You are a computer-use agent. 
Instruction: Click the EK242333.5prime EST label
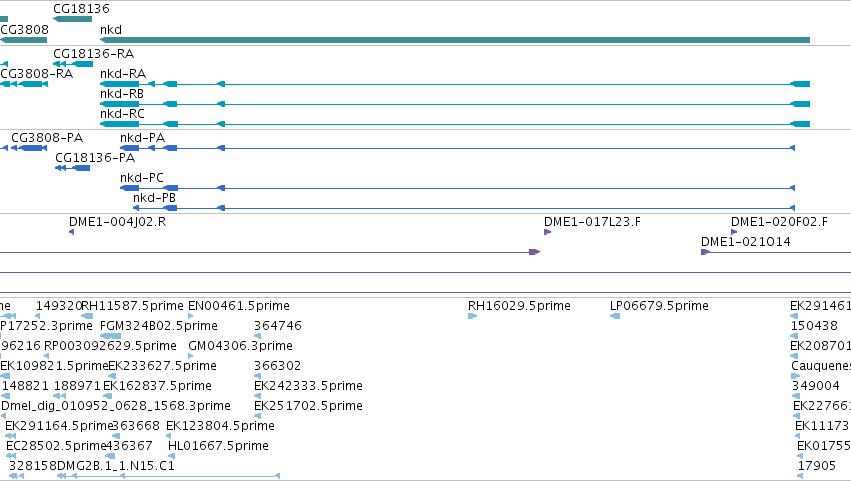[x=308, y=387]
